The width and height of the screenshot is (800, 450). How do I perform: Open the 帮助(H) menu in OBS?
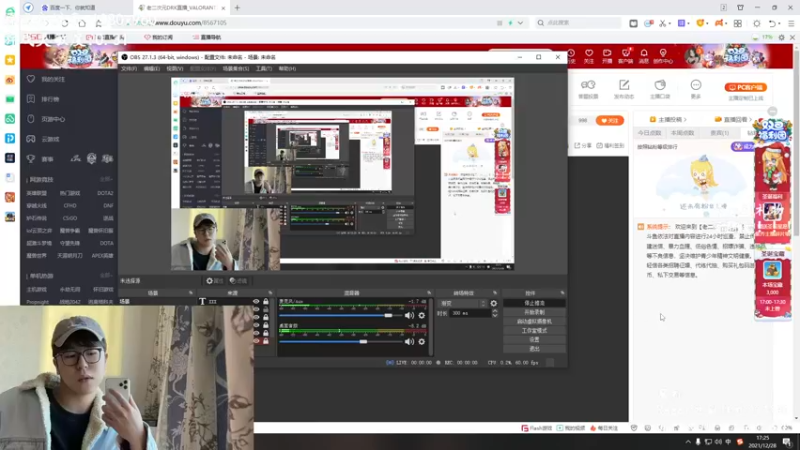coord(287,68)
